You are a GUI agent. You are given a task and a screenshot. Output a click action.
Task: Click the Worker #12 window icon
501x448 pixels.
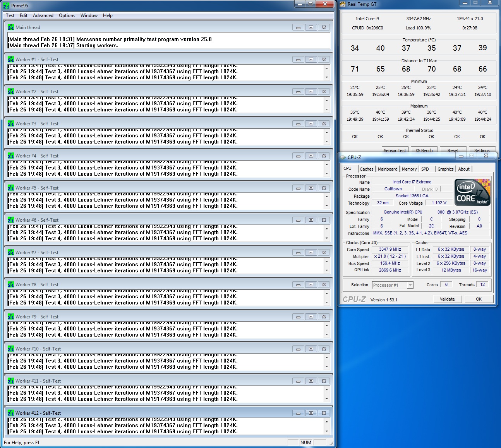(x=11, y=413)
